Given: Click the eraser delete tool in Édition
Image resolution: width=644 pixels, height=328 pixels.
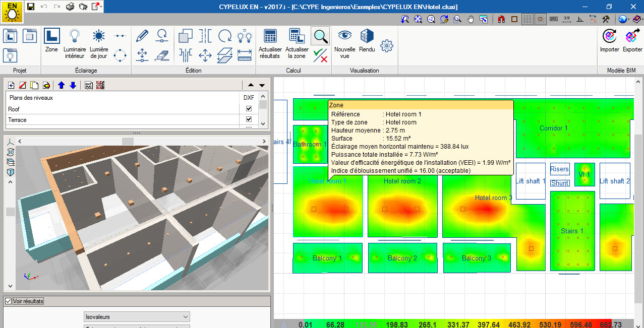Looking at the screenshot, I should tap(162, 55).
